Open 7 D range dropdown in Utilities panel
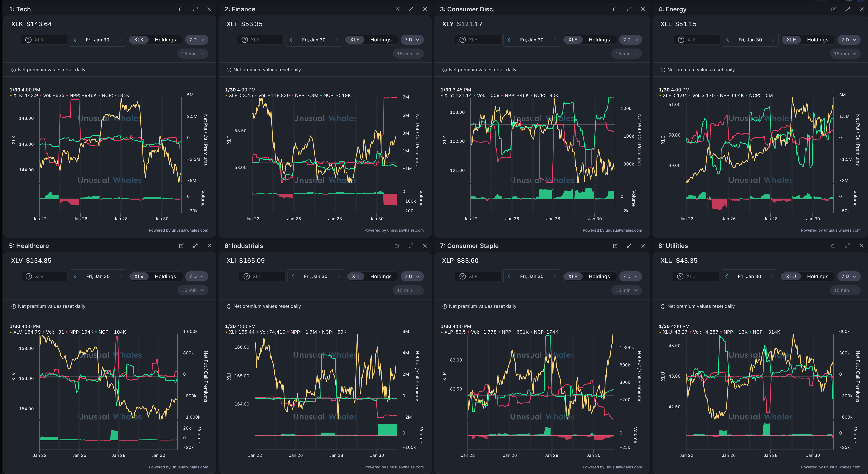Image resolution: width=868 pixels, height=474 pixels. coord(848,276)
